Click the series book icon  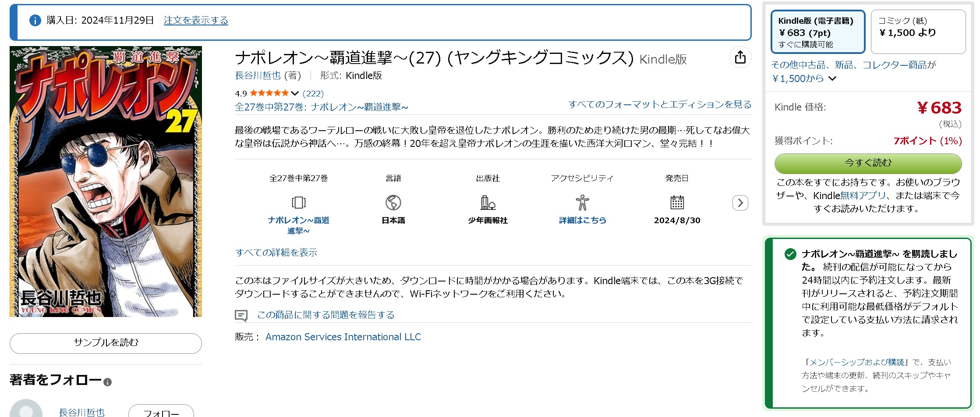(x=298, y=203)
